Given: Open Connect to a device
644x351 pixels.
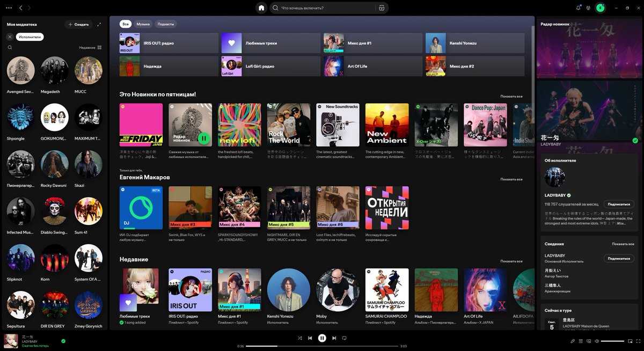Looking at the screenshot, I should [x=589, y=341].
